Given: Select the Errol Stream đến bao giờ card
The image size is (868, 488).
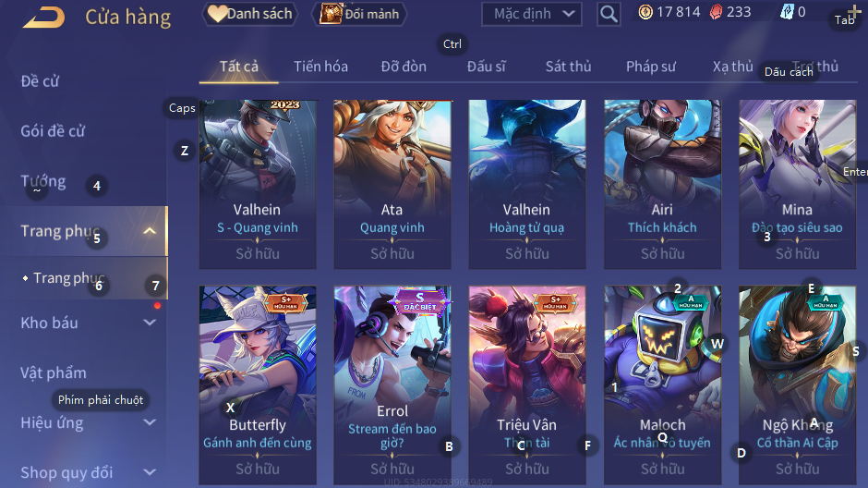Looking at the screenshot, I should (x=392, y=385).
